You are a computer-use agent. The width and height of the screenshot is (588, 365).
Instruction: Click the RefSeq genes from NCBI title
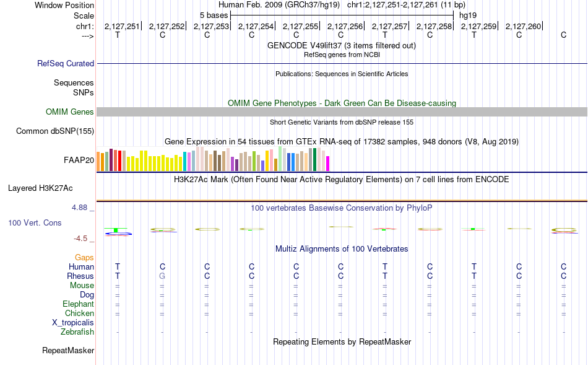(x=342, y=55)
